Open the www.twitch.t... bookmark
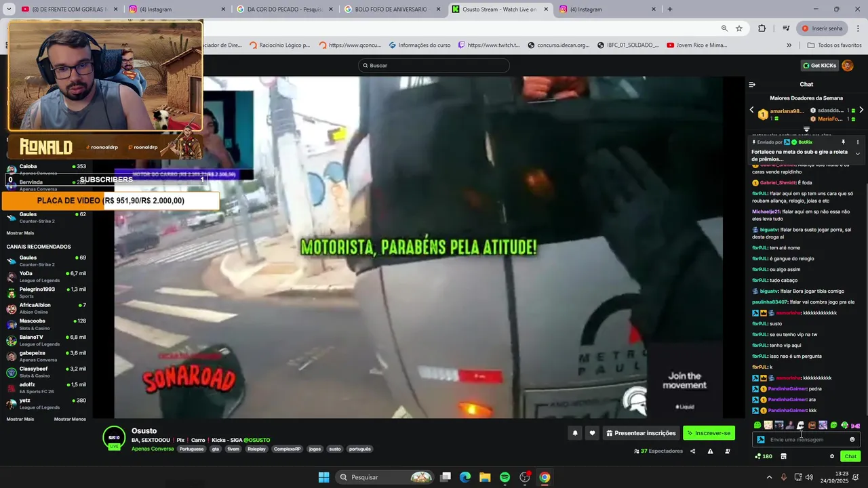Image resolution: width=868 pixels, height=488 pixels. point(489,45)
